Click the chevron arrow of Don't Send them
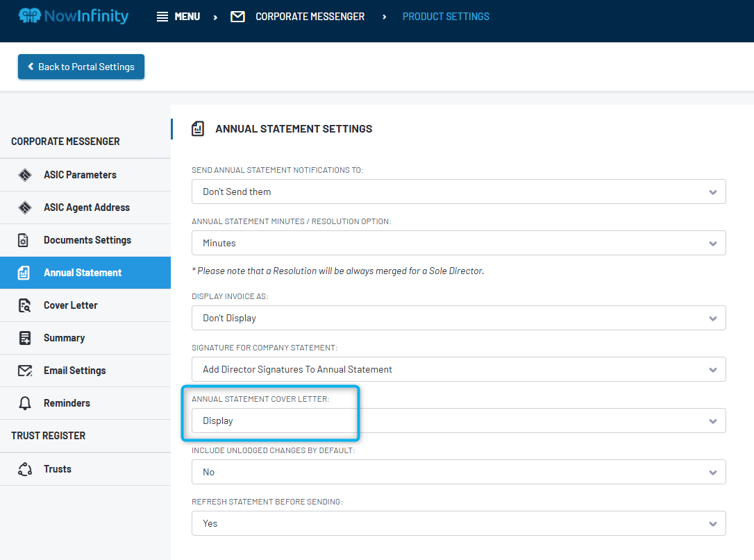754x560 pixels. tap(712, 192)
